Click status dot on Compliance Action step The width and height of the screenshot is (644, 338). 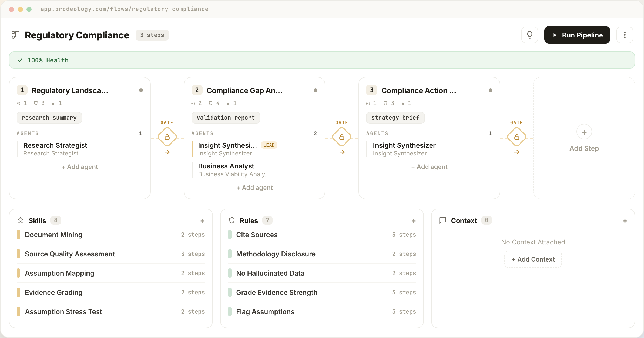(x=491, y=90)
